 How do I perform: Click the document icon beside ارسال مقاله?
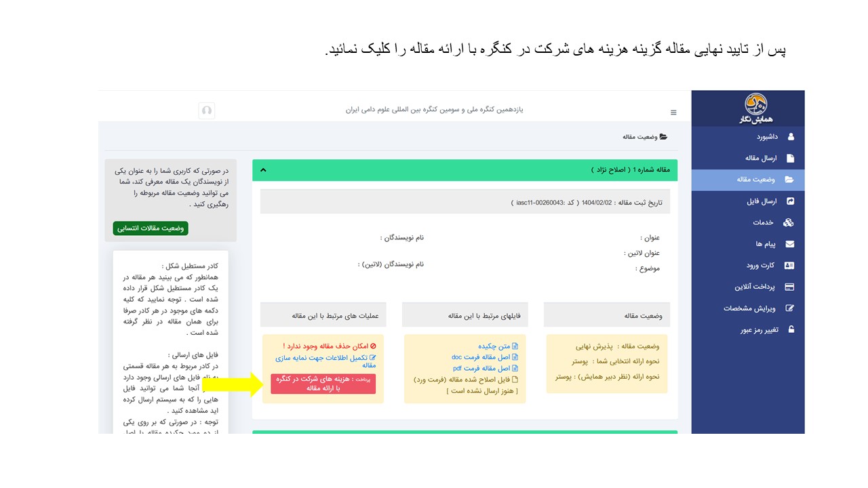pos(790,159)
